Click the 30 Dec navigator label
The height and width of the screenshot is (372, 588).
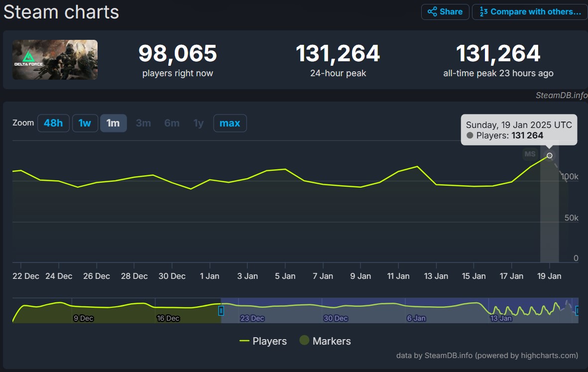point(336,318)
